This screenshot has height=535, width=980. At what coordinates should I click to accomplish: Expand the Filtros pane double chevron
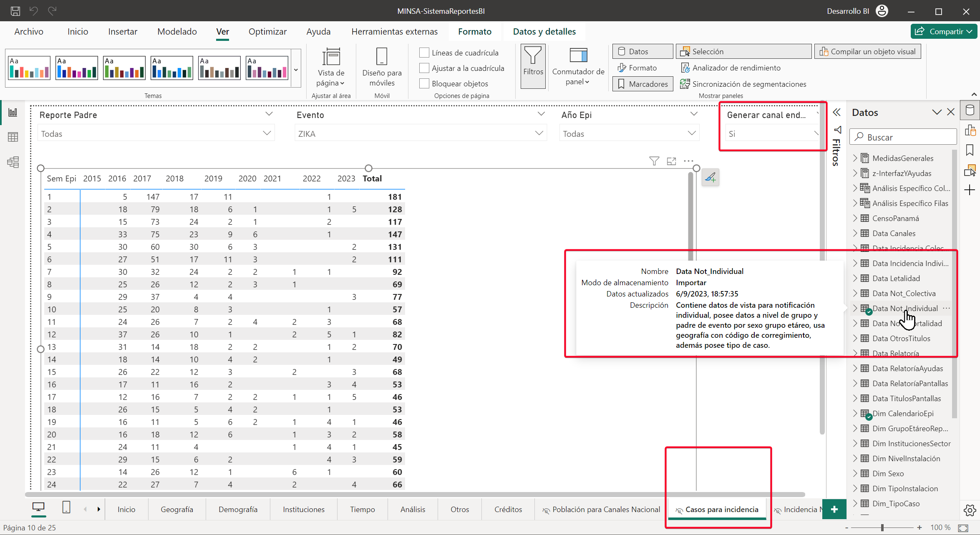point(836,112)
